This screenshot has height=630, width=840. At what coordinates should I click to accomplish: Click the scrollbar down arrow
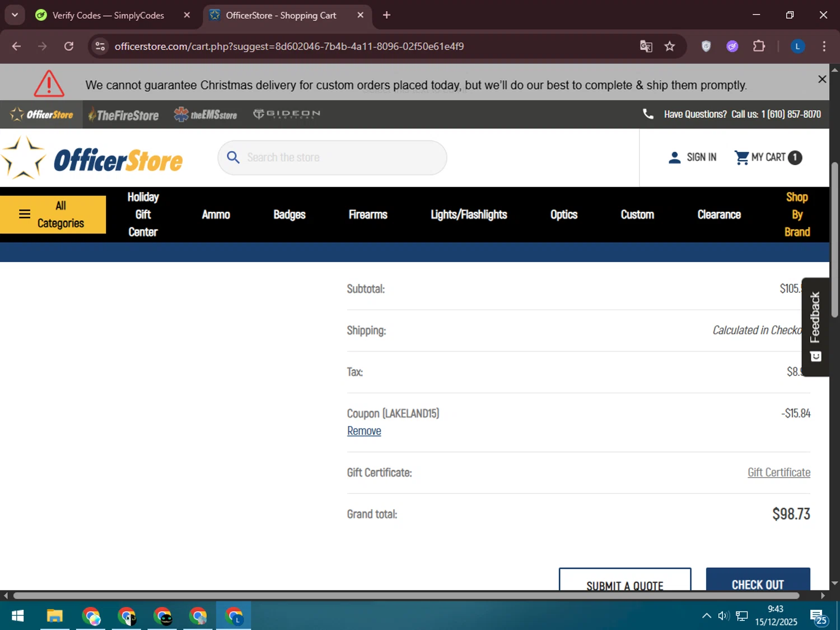pos(834,583)
